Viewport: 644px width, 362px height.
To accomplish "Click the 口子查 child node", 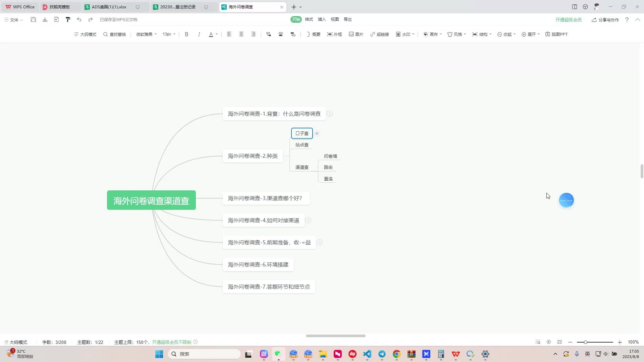I will coord(302,133).
